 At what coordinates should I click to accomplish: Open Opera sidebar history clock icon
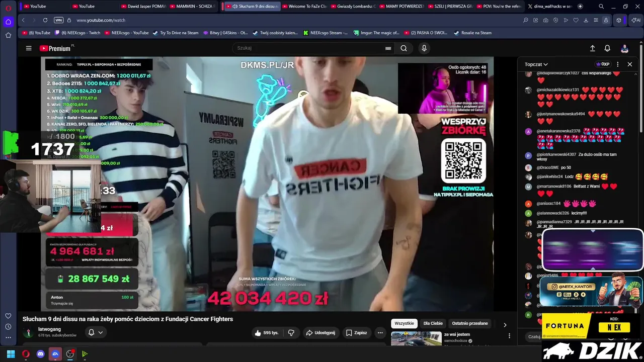coord(8,327)
